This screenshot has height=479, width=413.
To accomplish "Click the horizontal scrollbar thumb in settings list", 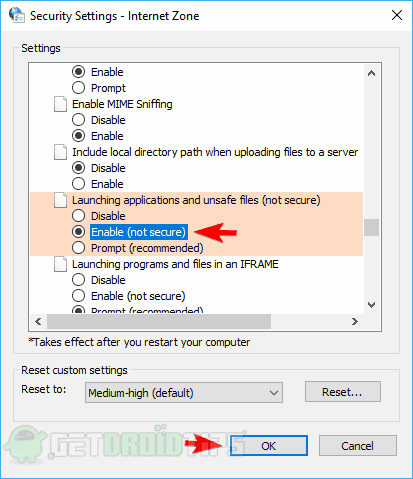I will (x=159, y=321).
